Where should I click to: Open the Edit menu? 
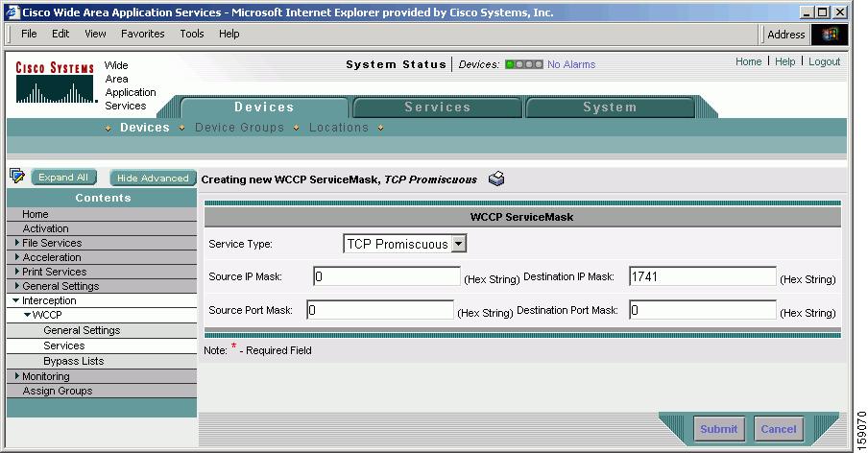tap(60, 34)
